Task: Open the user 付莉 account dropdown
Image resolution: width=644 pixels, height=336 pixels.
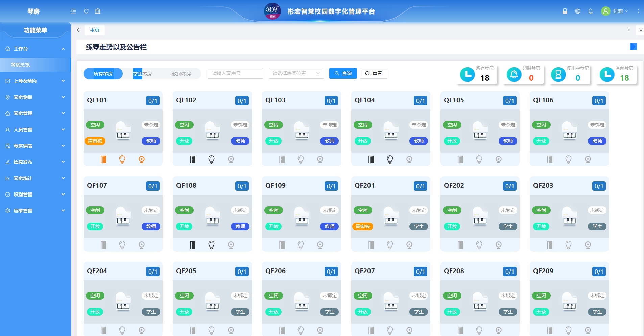Action: pos(615,11)
